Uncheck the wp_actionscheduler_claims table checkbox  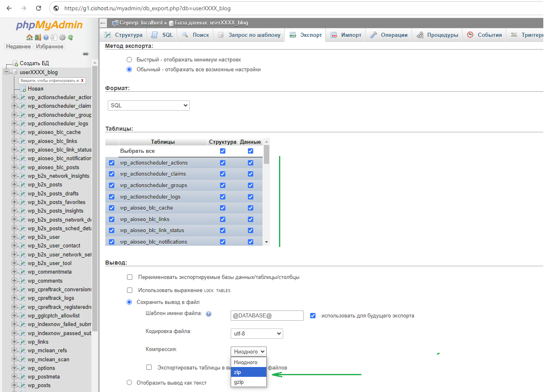(111, 174)
